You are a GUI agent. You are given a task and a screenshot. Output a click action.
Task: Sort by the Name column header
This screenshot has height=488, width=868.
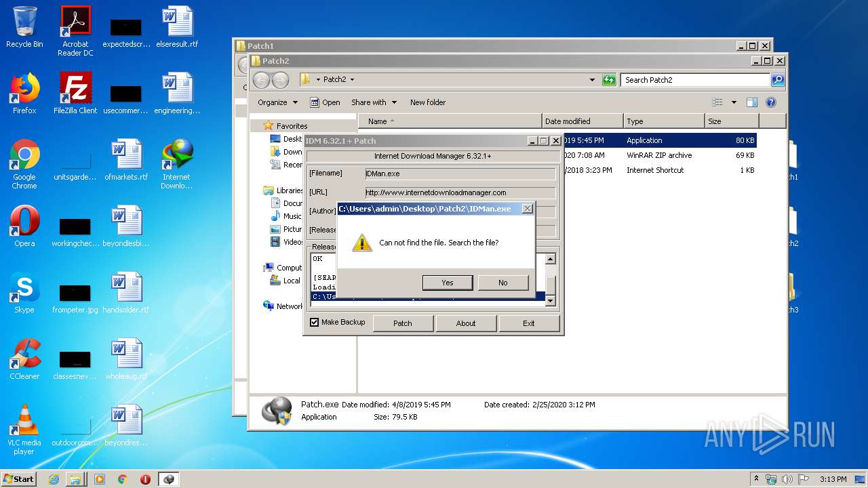(x=451, y=121)
